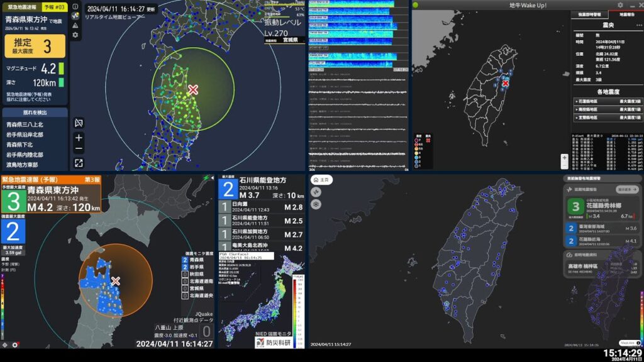Screen dimensions: 644x362
Task: Click the home icon on the Taiwan monitor panel
Action: click(x=317, y=181)
